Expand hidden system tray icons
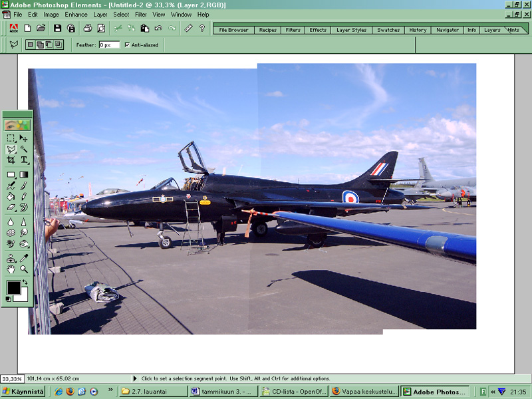532x399 pixels. tap(493, 392)
